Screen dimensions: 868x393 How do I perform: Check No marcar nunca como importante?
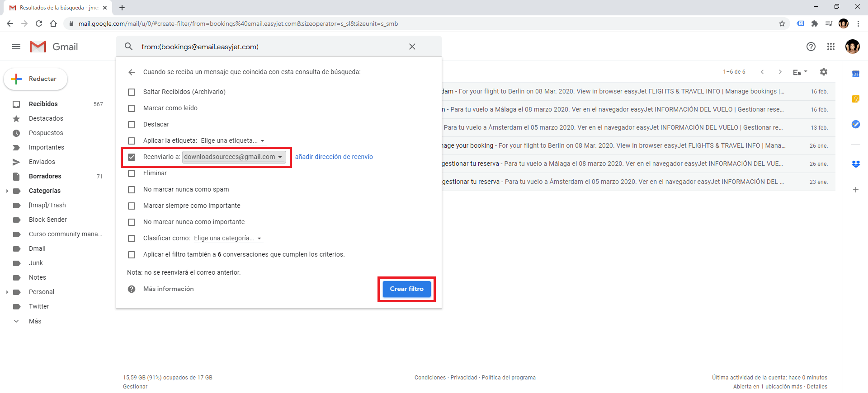tap(132, 222)
